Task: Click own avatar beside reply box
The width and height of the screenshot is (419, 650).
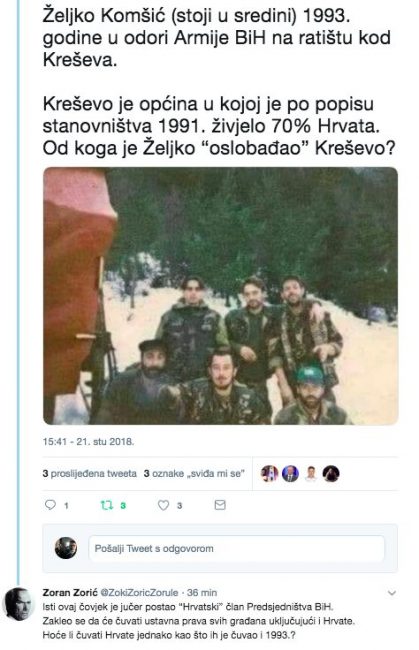Action: (66, 548)
